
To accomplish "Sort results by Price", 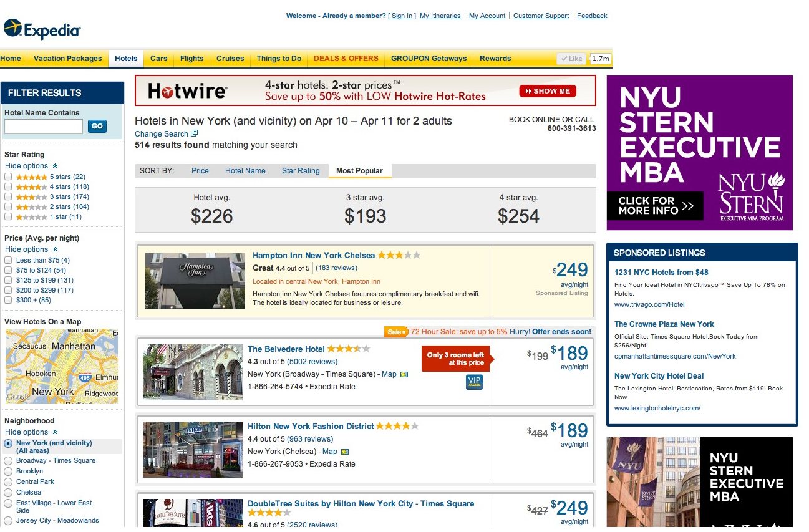I will pos(200,171).
